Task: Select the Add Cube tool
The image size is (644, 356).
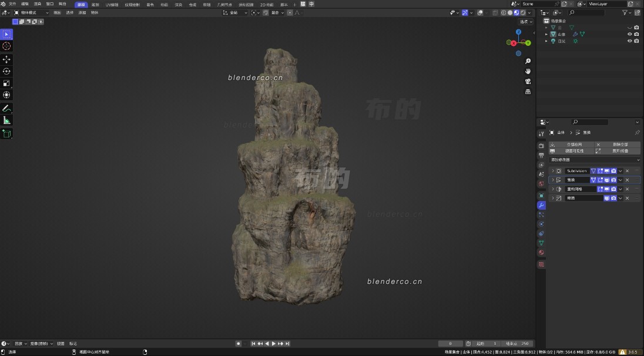Action: click(6, 133)
